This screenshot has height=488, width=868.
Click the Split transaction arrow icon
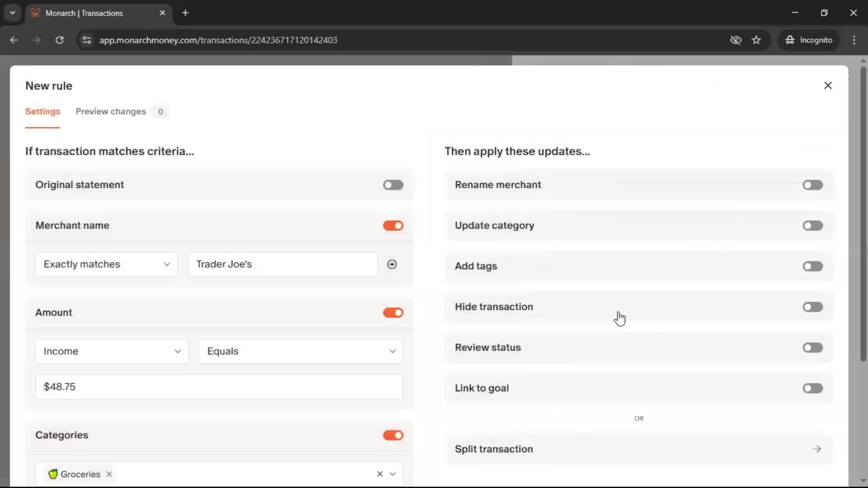[x=816, y=449]
